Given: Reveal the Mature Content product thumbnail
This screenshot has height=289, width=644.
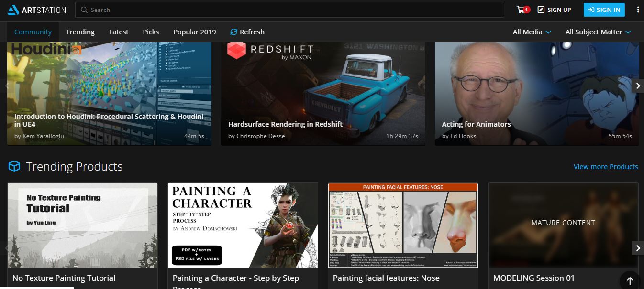Looking at the screenshot, I should (x=563, y=225).
